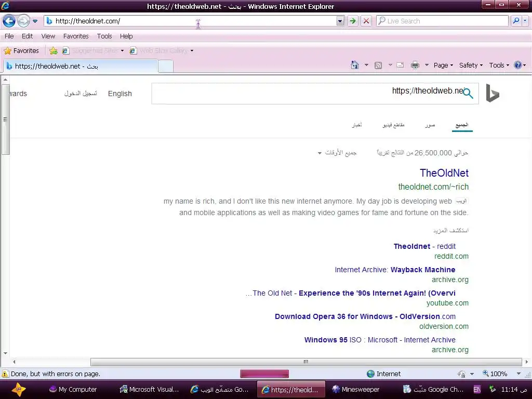The image size is (532, 399).
Task: Click the Add to Favorites Bar icon
Action: [x=54, y=51]
